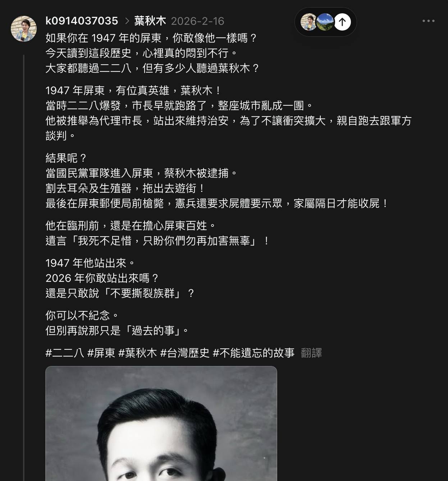Open the #不能遺忘的故事 hashtag

[253, 353]
